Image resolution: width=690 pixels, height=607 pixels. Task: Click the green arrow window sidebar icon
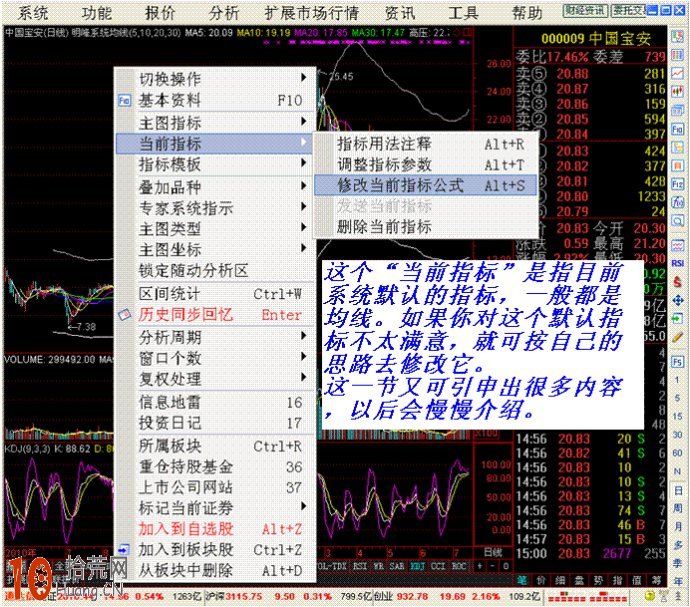click(677, 319)
